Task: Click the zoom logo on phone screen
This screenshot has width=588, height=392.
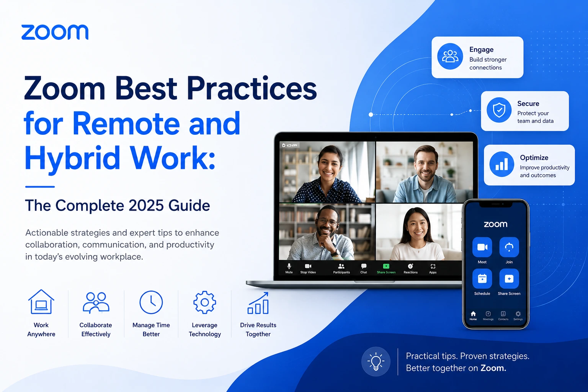Action: point(495,224)
